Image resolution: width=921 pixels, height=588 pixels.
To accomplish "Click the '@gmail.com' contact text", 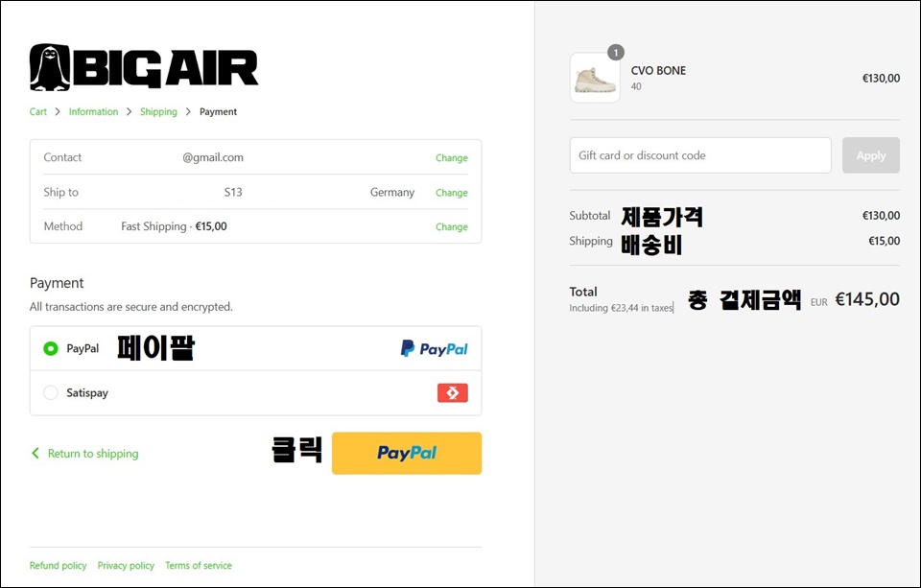I will [x=213, y=157].
